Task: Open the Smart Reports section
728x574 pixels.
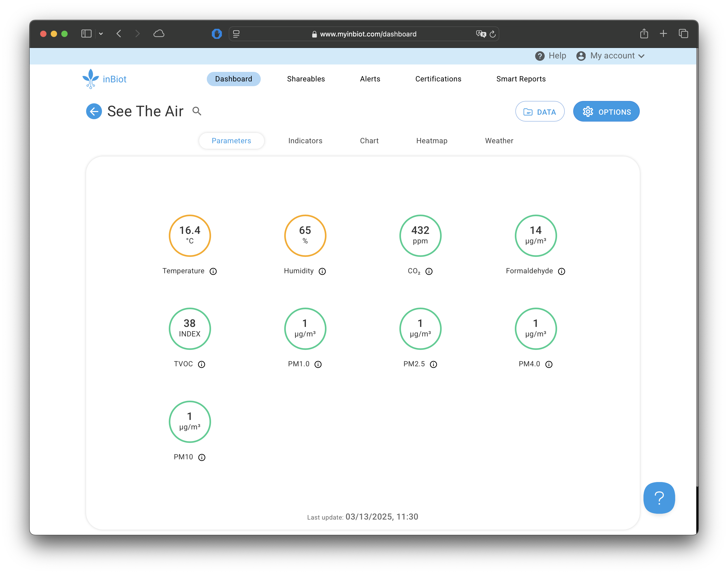Action: tap(521, 79)
